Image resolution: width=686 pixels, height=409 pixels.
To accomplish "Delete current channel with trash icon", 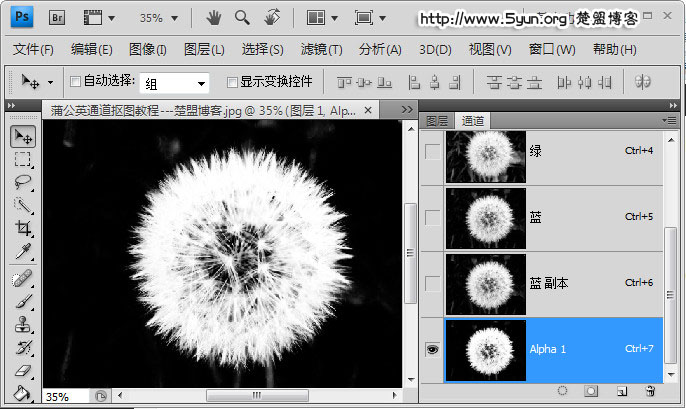I will (x=650, y=391).
